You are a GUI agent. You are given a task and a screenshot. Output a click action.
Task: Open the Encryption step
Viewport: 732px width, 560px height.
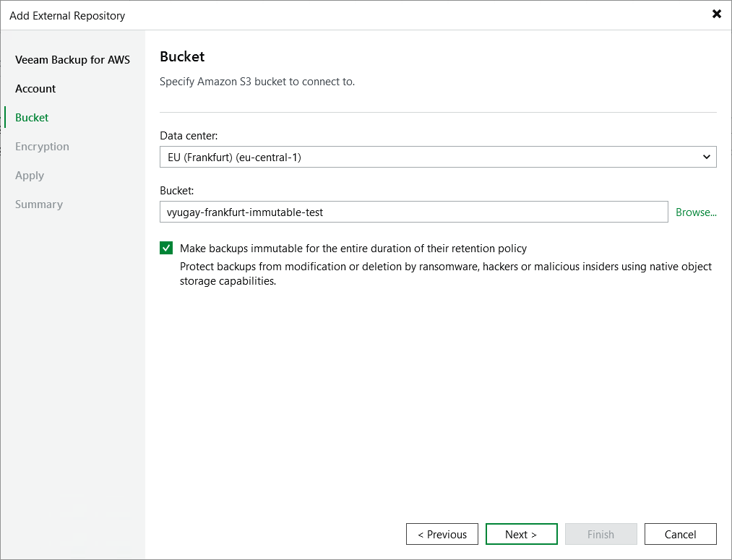click(42, 146)
